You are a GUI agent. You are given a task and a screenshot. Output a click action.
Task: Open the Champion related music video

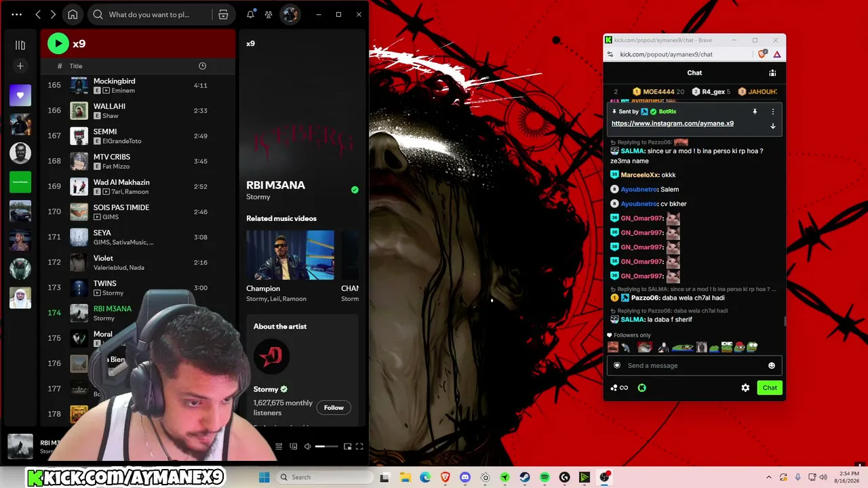290,255
